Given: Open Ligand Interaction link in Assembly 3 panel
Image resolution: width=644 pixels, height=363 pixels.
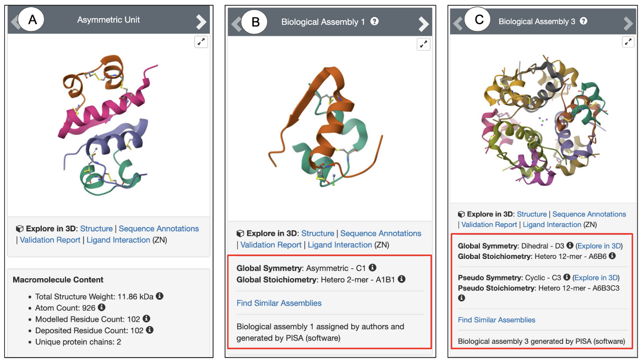Looking at the screenshot, I should 552,224.
